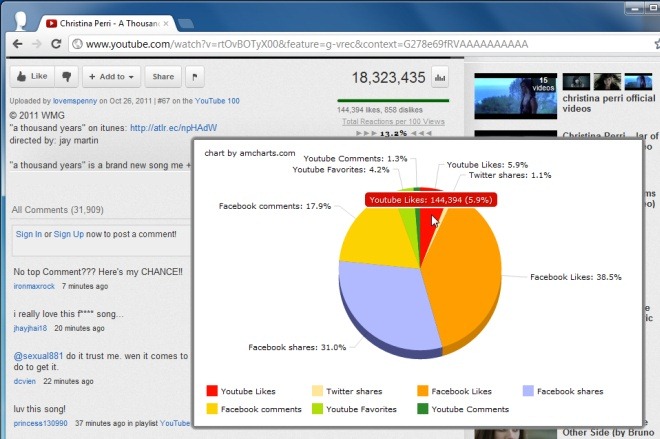The height and width of the screenshot is (439, 660).
Task: Click the small thumbnail left of three beside playlist
Action: (576, 82)
